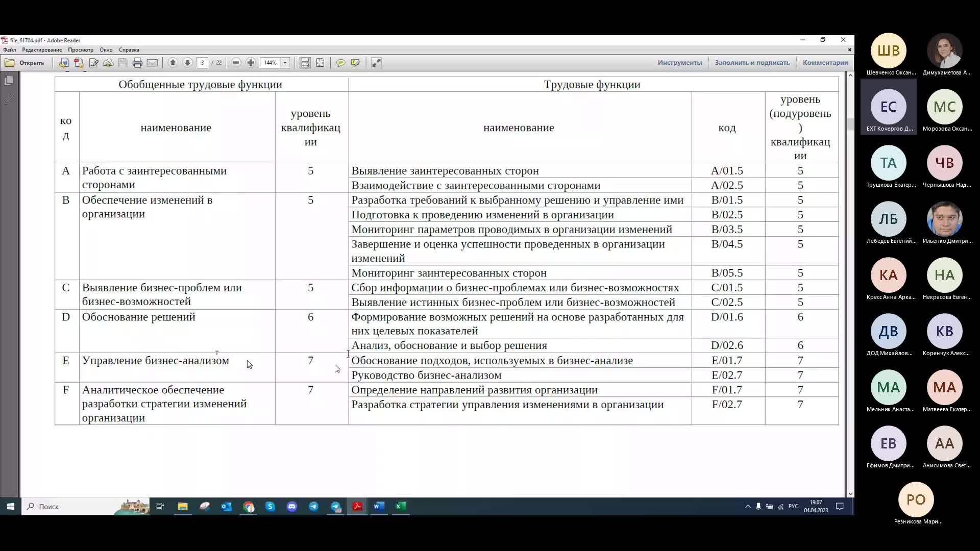Select participant Резникова Мария avatar РО
Screen dimensions: 980x551
coord(916,499)
